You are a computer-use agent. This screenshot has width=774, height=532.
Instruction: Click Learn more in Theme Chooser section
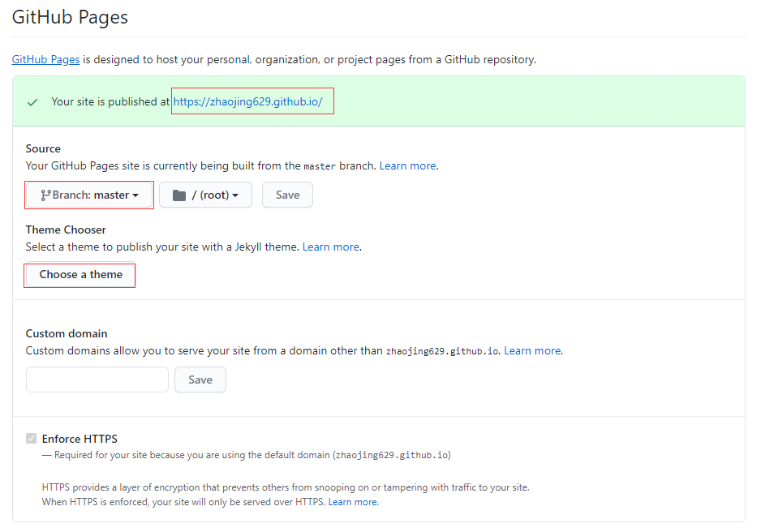point(331,247)
